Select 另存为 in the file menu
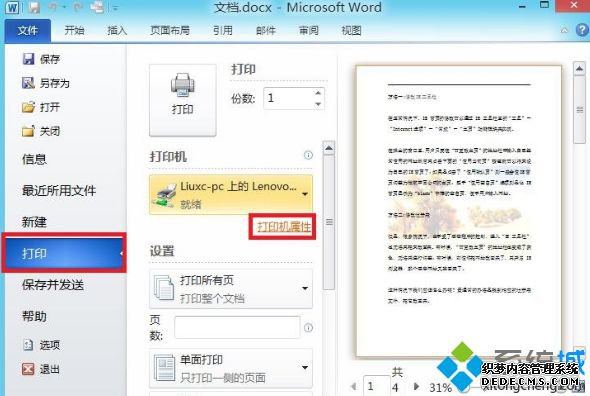 (x=46, y=83)
